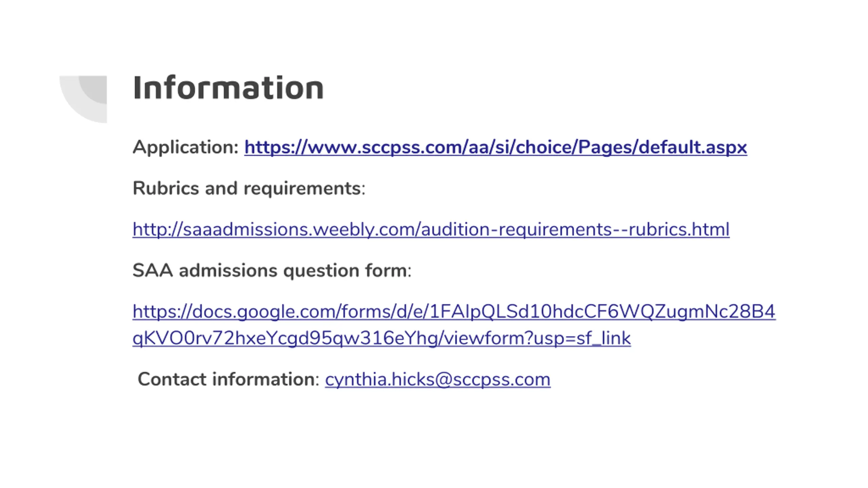Click the word "SAA" in the body text
The image size is (868, 488).
[x=153, y=271]
